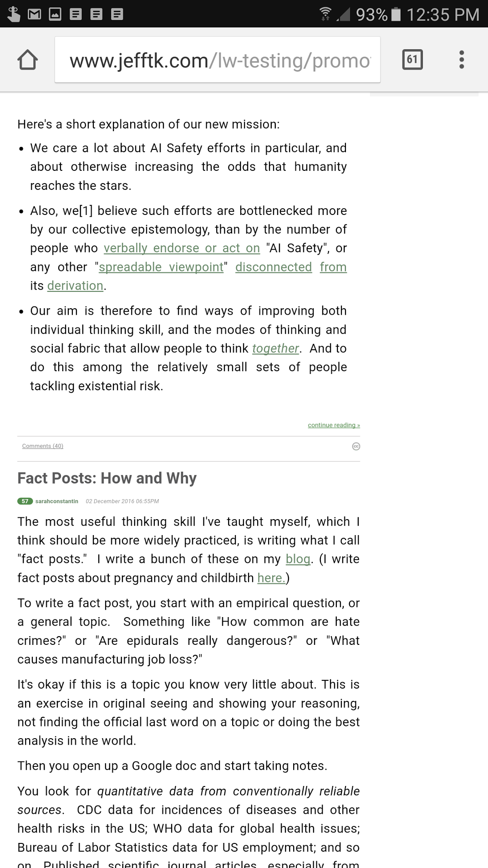
Task: Open the Chrome three-dot overflow menu
Action: pos(462,60)
